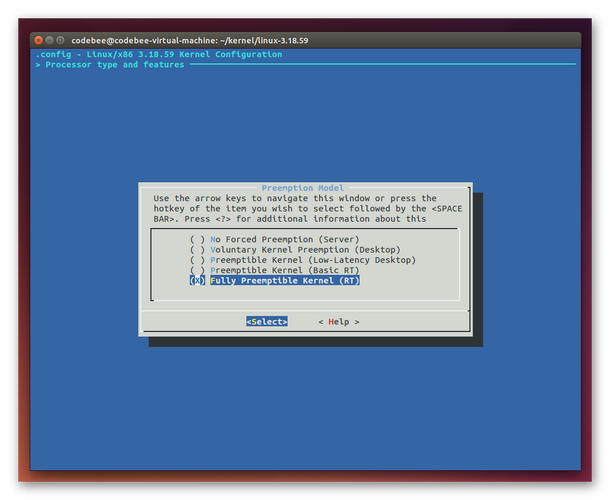Click the Processor type and features breadcrumb
Viewport: 610px width, 500px height.
(115, 65)
